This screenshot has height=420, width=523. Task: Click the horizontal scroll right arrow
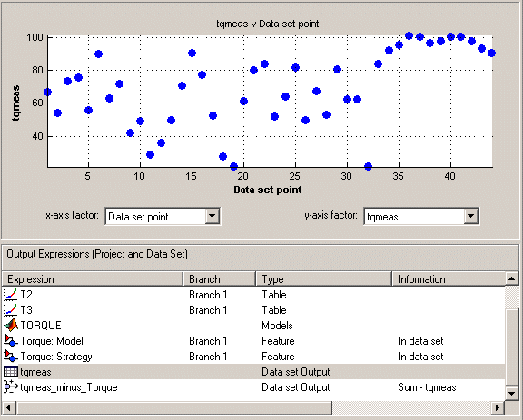498,407
